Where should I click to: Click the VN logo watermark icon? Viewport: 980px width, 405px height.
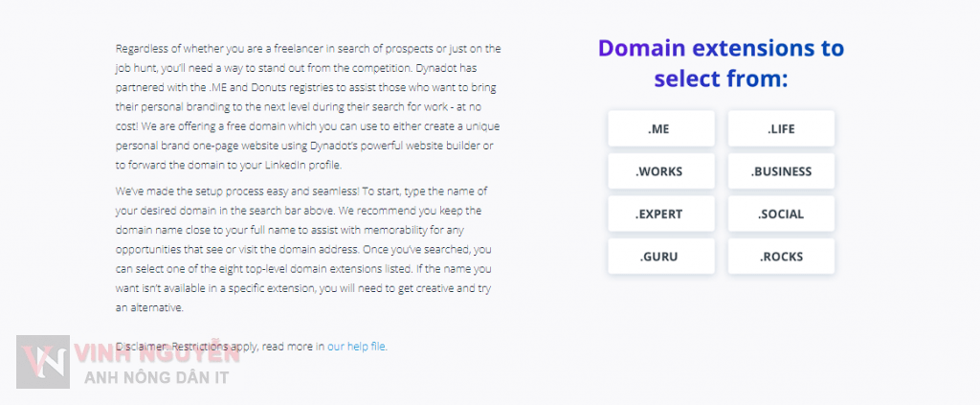point(42,362)
